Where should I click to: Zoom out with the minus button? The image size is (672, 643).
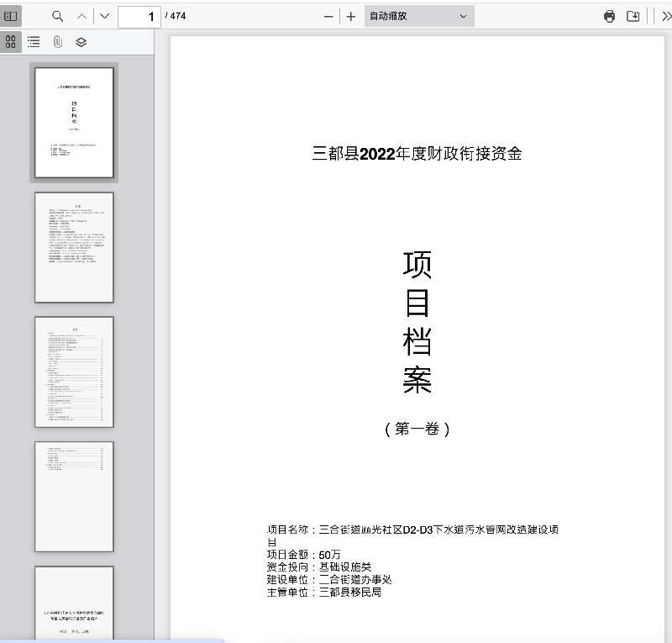click(x=328, y=17)
